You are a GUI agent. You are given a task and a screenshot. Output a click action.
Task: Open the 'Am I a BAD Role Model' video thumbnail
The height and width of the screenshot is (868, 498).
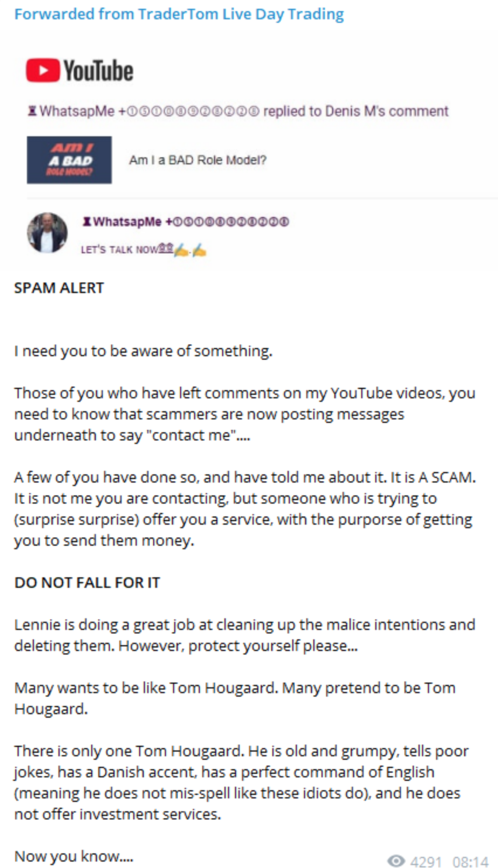[x=69, y=160]
